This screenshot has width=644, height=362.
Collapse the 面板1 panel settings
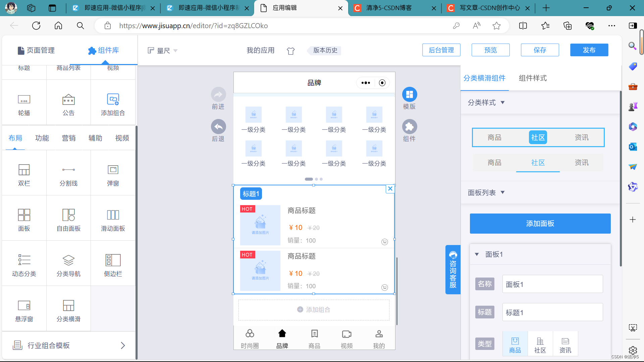[x=477, y=254]
